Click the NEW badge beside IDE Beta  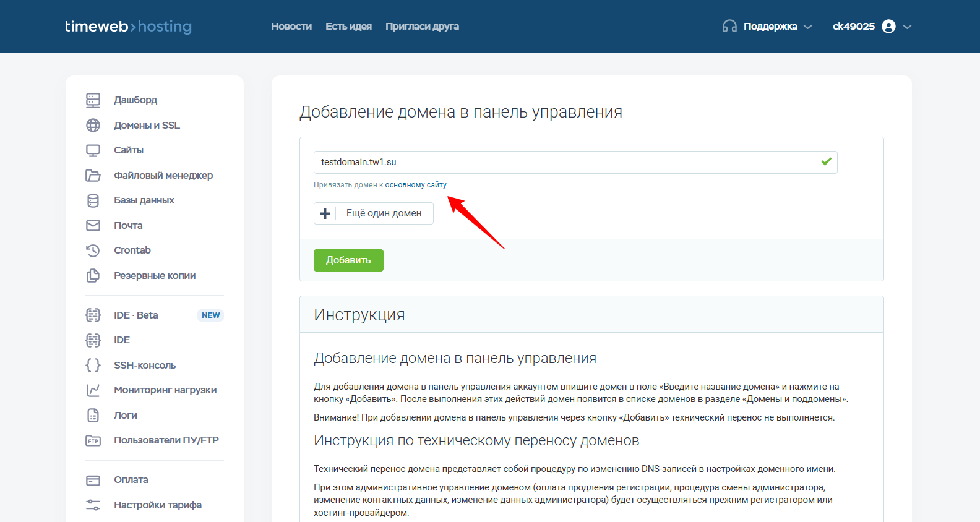coord(210,315)
